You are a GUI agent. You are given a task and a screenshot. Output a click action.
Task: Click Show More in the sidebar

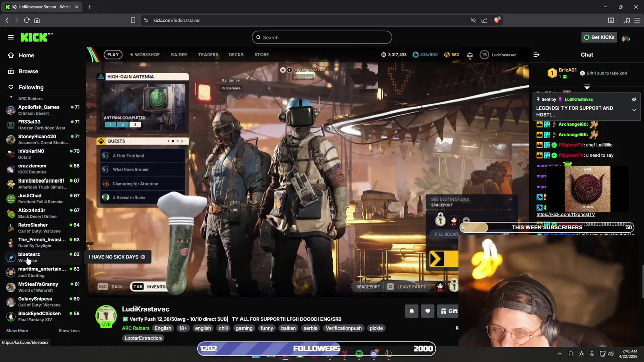coord(17,331)
